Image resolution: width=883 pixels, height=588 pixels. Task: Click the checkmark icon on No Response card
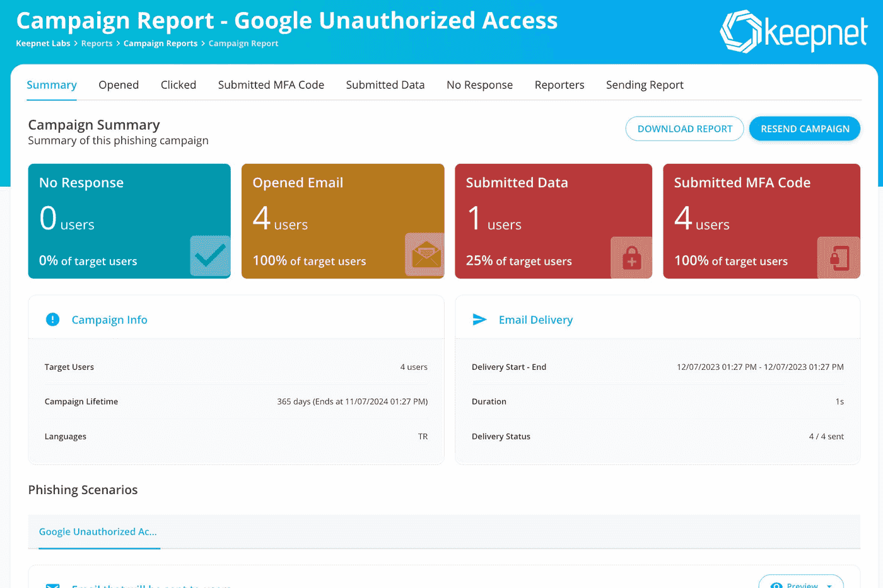click(x=210, y=256)
